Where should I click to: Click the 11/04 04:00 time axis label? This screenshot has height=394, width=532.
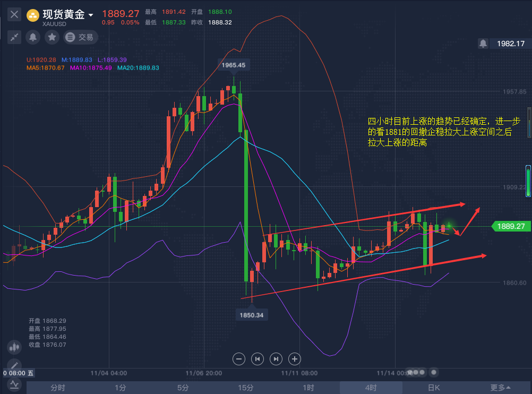[x=108, y=373]
